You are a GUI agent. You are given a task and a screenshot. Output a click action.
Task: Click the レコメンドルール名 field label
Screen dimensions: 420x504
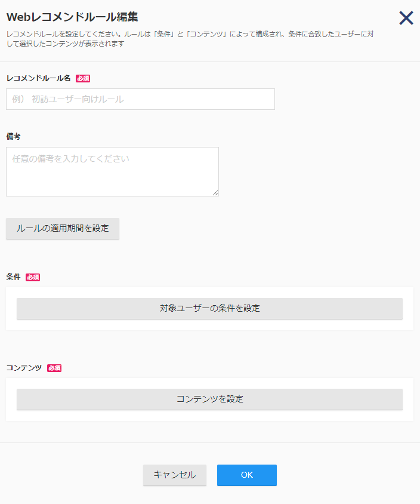[39, 78]
